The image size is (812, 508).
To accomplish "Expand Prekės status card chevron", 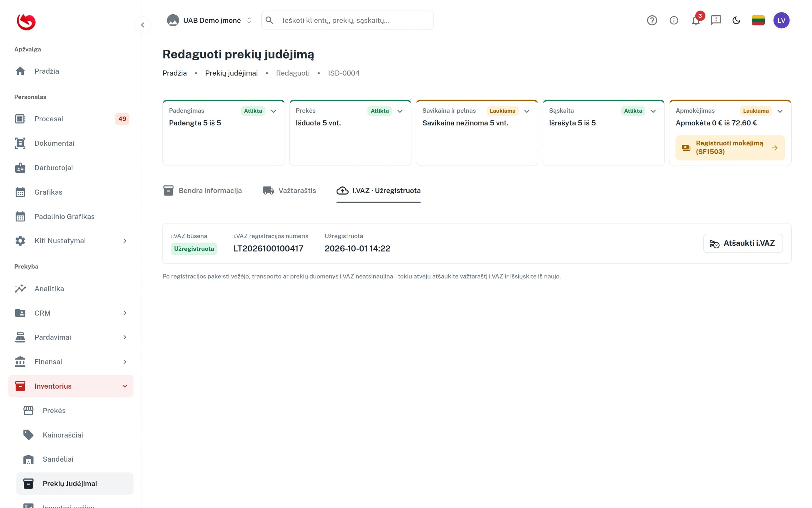I will tap(400, 111).
